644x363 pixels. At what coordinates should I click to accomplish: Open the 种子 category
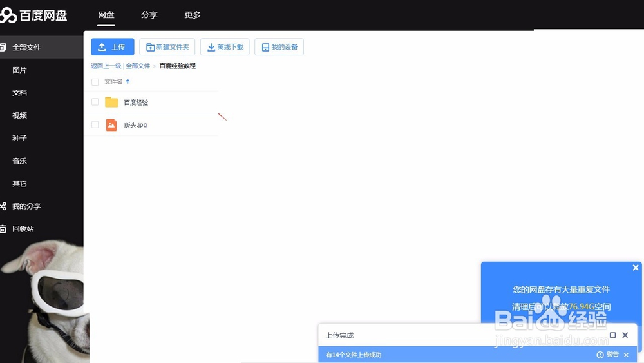click(x=19, y=138)
